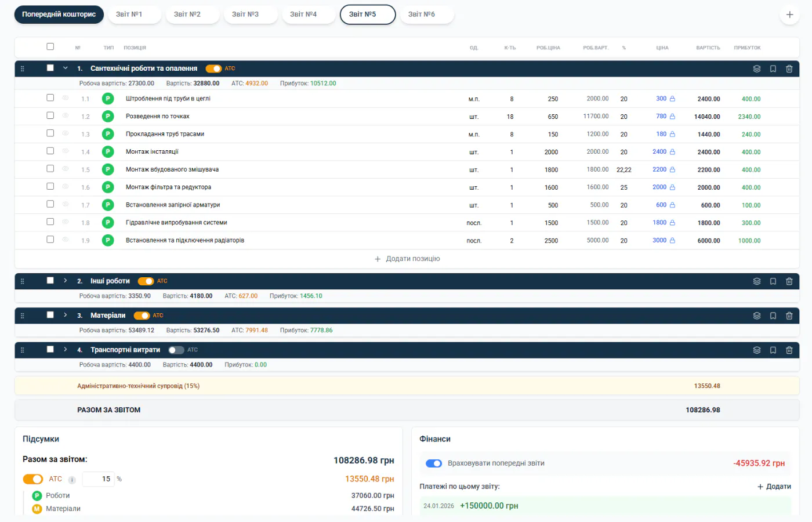Click the lock icon beside price 300
The width and height of the screenshot is (812, 522).
click(672, 99)
